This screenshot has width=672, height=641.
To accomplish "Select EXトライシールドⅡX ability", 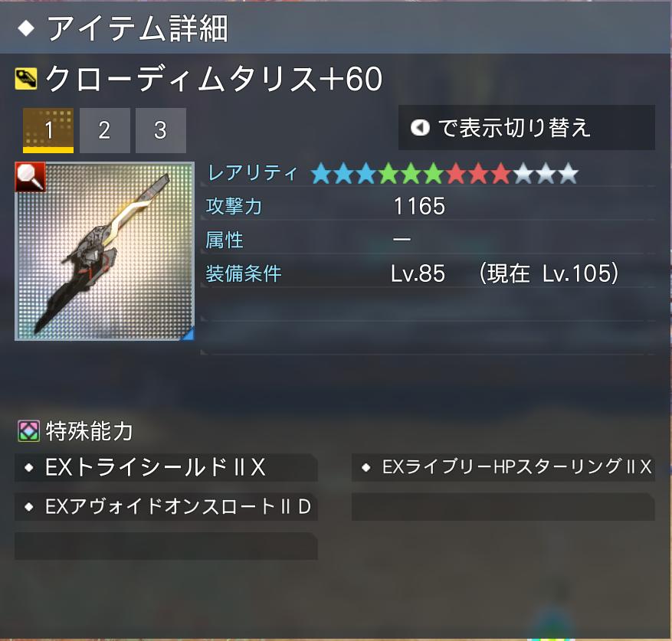I will coord(166,467).
